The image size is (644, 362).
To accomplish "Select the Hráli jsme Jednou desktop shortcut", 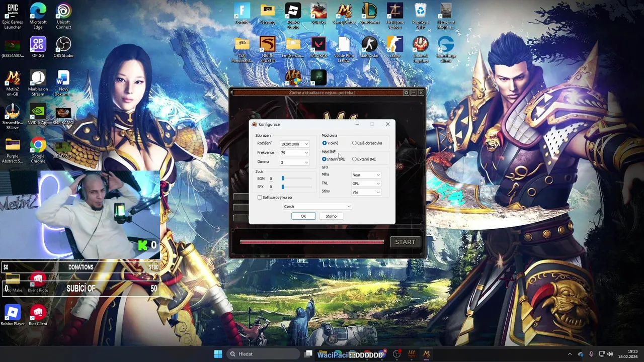I will pos(395,16).
